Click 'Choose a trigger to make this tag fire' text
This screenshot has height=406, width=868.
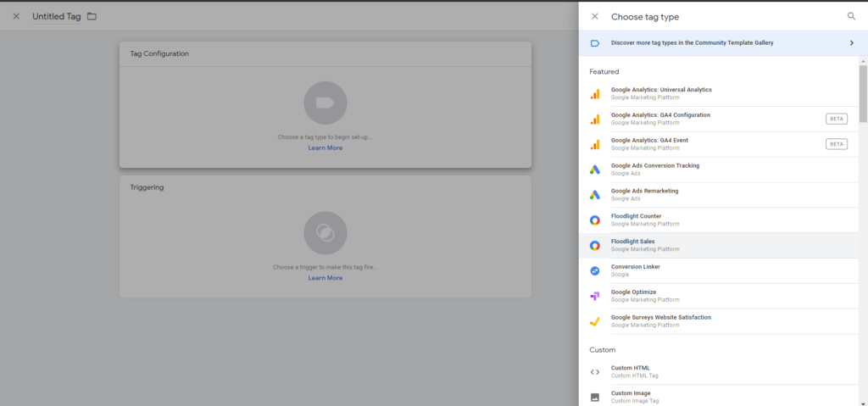tap(325, 267)
